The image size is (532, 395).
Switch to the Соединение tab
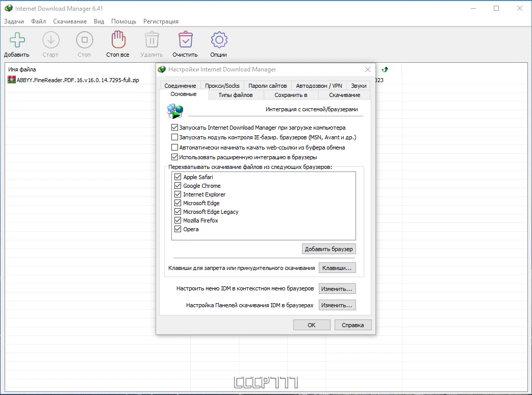pyautogui.click(x=180, y=86)
